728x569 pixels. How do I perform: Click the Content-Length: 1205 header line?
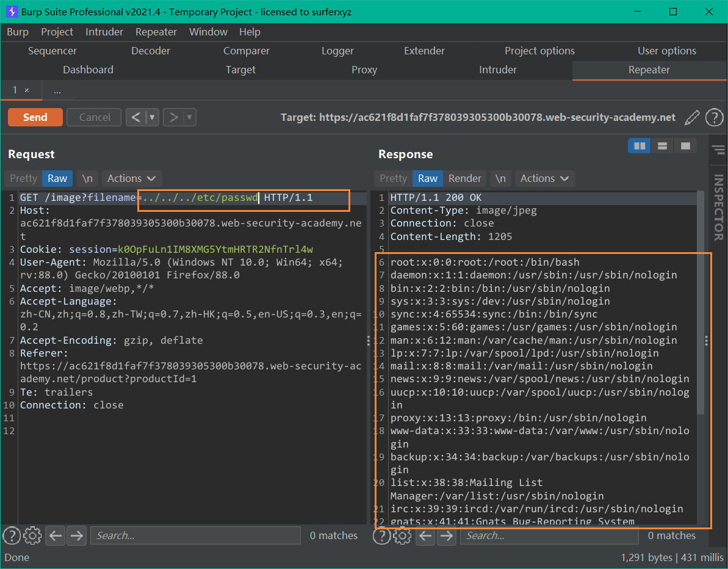pyautogui.click(x=451, y=236)
